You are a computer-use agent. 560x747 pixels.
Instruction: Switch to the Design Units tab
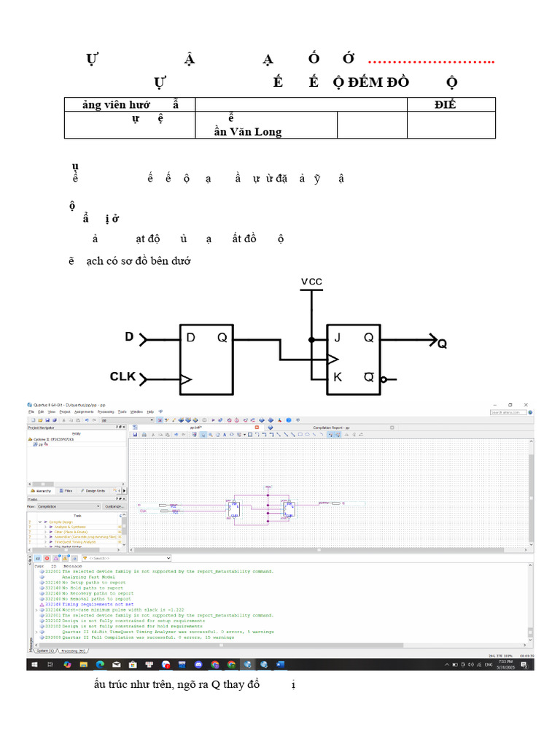(x=93, y=491)
